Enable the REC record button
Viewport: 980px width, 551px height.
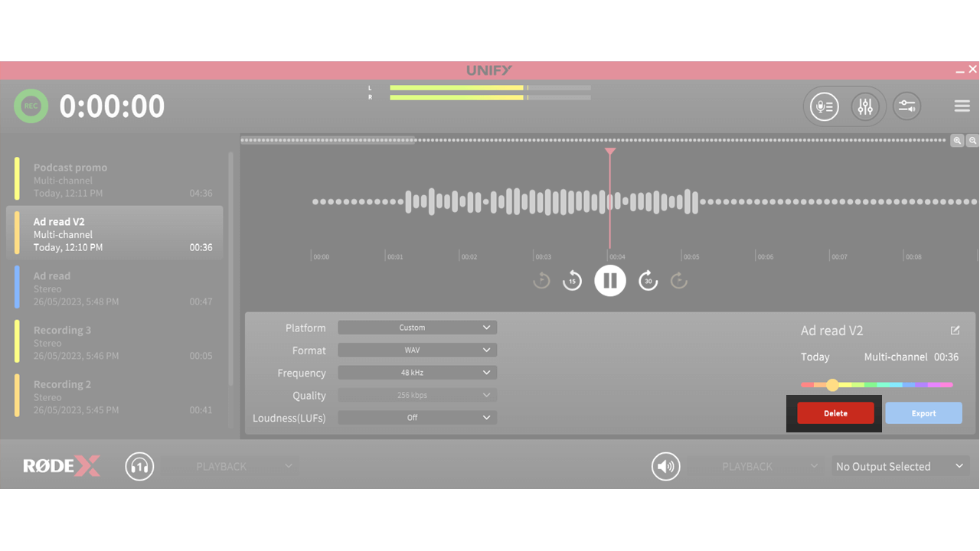(31, 106)
